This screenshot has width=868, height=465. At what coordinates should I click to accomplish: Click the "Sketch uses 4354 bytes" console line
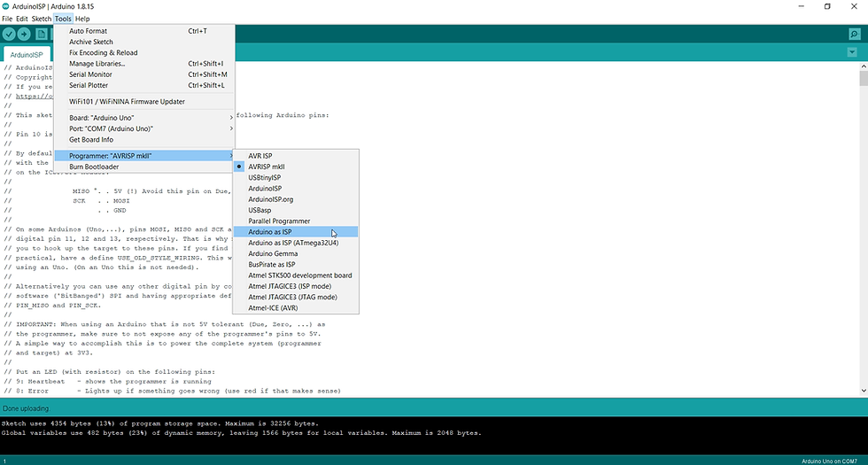click(160, 423)
